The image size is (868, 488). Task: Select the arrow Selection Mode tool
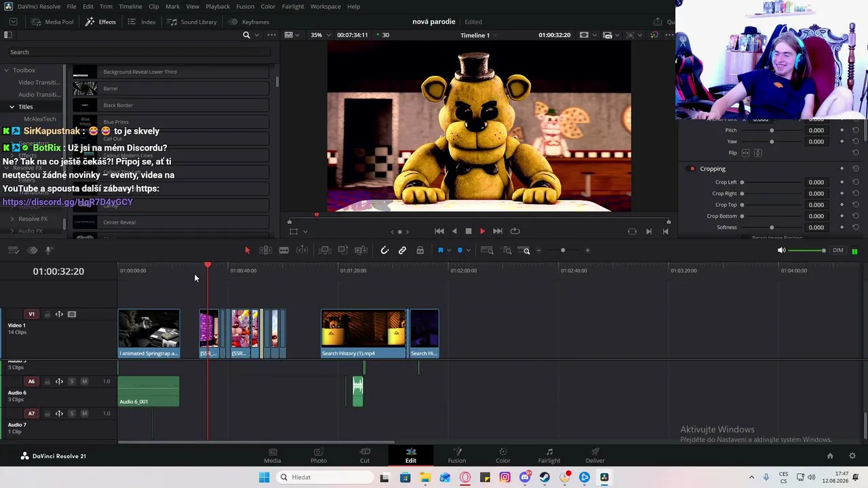[x=247, y=251]
